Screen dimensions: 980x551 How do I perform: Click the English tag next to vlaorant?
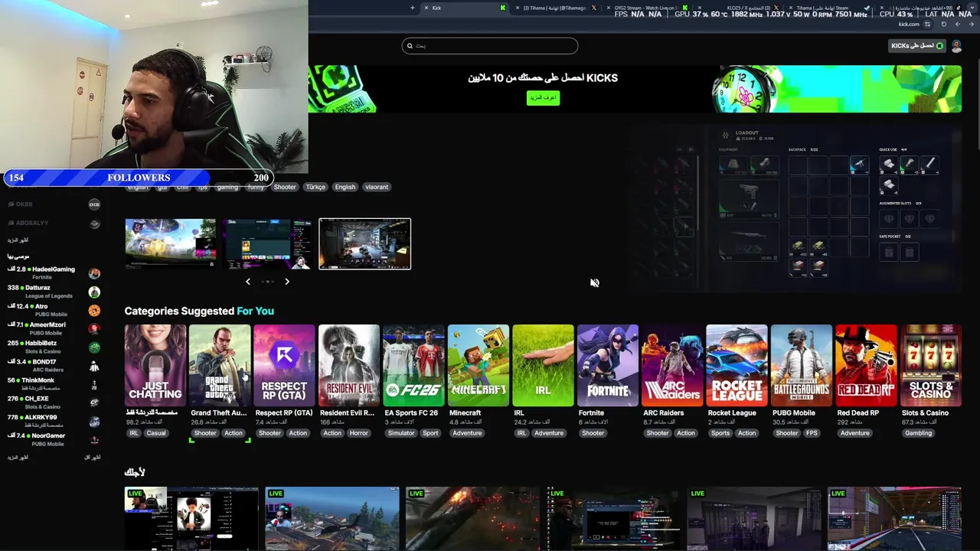click(345, 187)
